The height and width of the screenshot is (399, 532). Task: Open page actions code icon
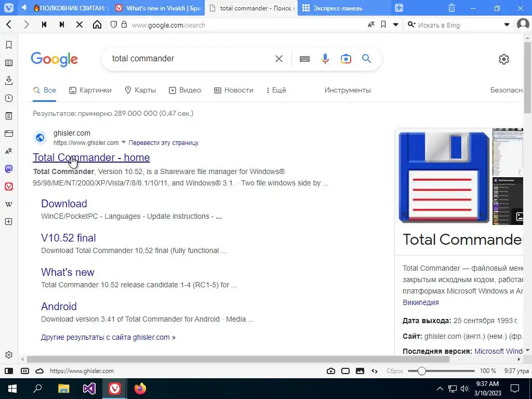tap(375, 371)
